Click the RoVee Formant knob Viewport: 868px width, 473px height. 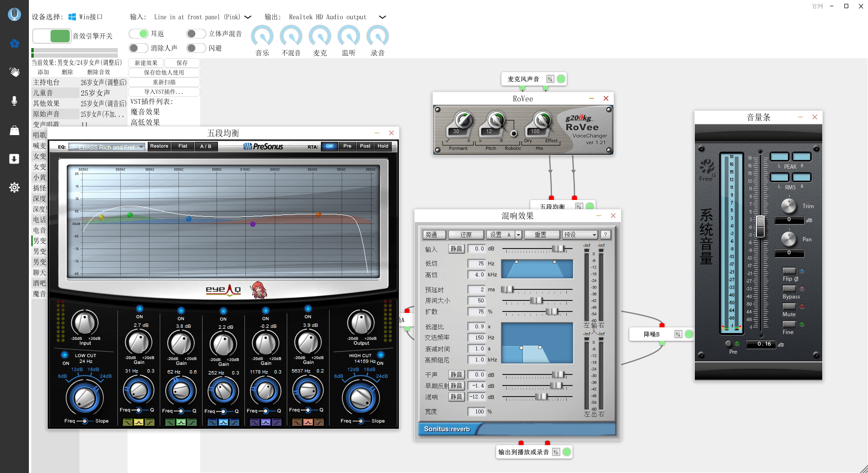463,120
